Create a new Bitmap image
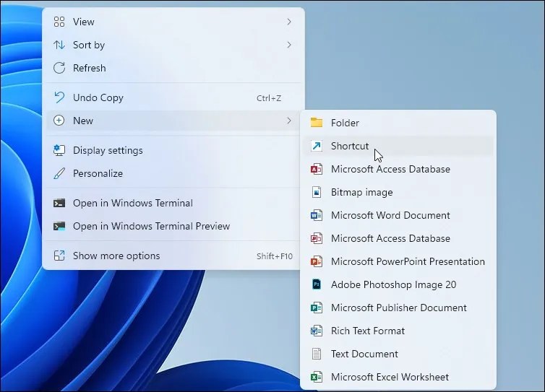 (x=398, y=192)
